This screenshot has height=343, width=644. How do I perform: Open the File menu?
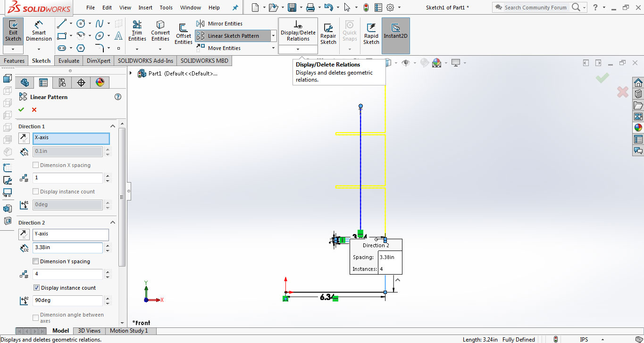[x=91, y=8]
